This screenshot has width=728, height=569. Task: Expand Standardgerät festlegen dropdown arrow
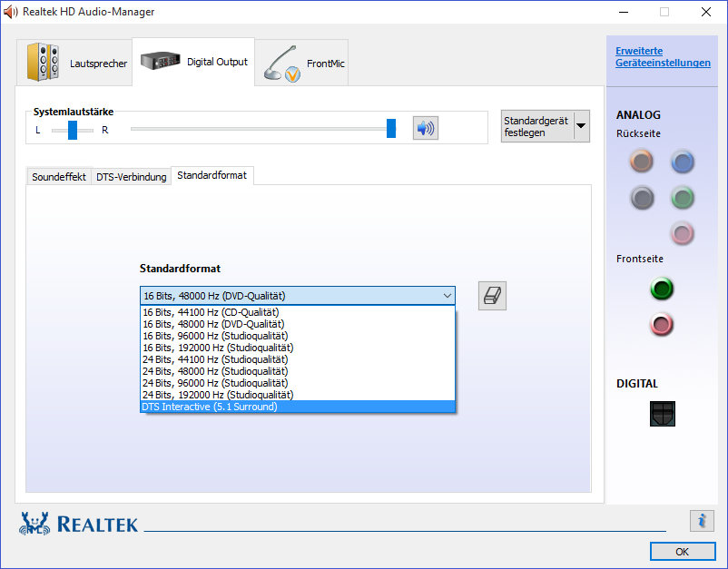581,126
